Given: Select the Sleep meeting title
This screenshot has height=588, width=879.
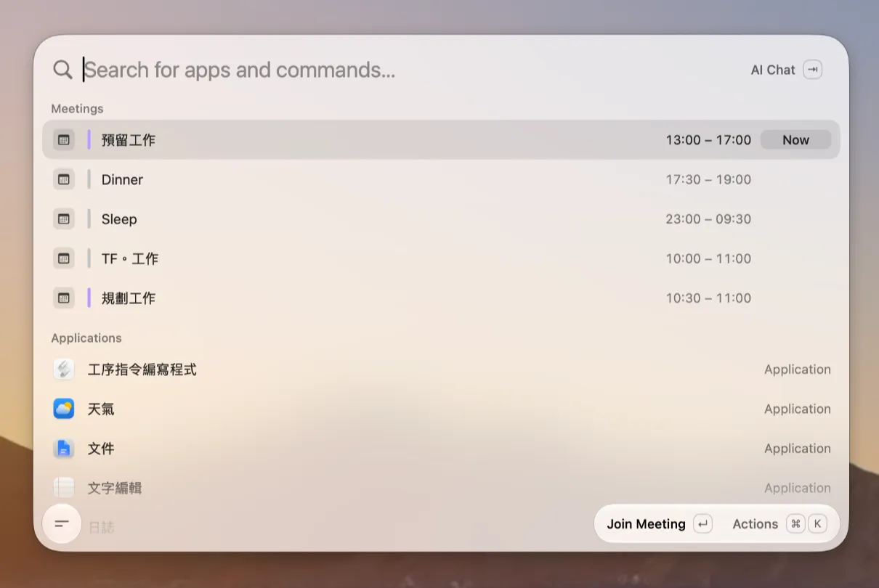Looking at the screenshot, I should coord(119,219).
